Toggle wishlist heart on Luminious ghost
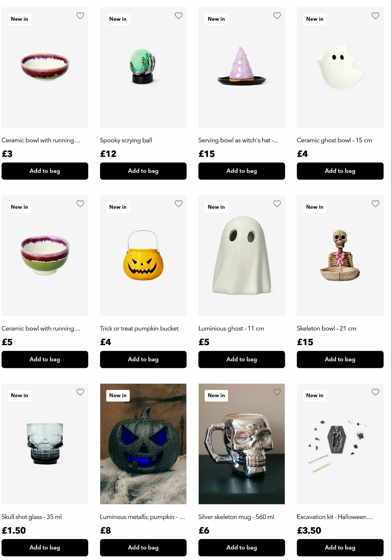The width and height of the screenshot is (392, 560). 277,204
